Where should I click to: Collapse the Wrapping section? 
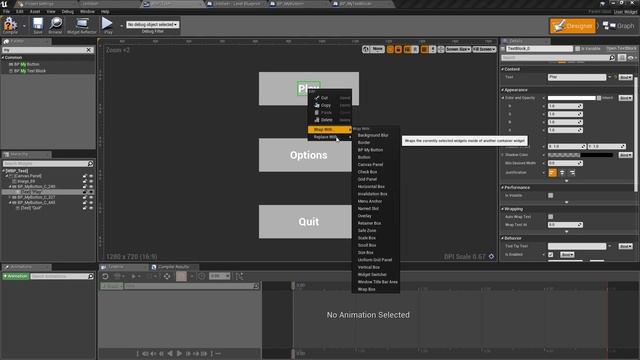[503, 209]
